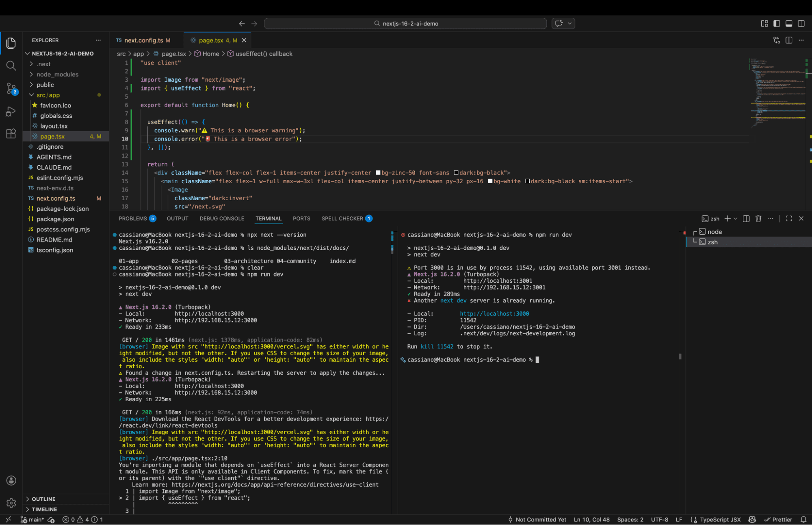
Task: Expand the node_modules folder
Action: 57,74
